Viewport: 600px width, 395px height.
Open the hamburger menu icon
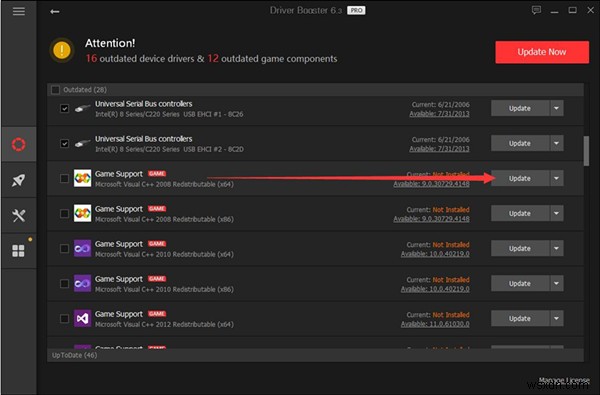(x=18, y=11)
